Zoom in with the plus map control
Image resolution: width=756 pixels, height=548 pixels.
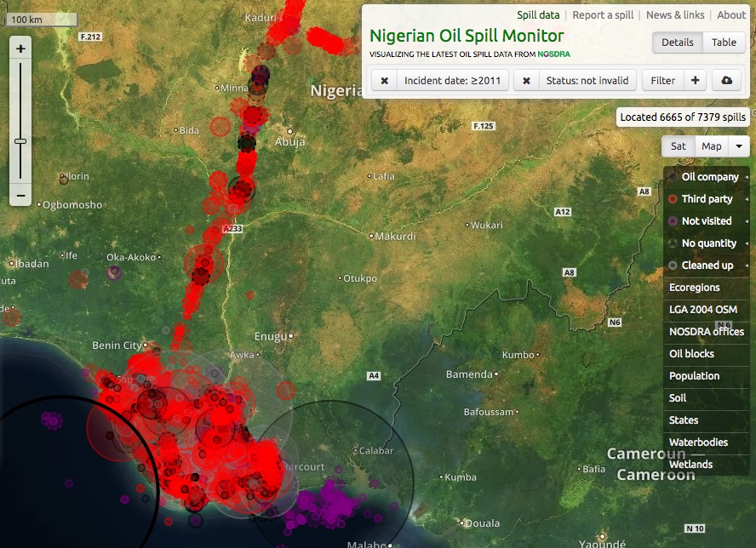tap(20, 49)
